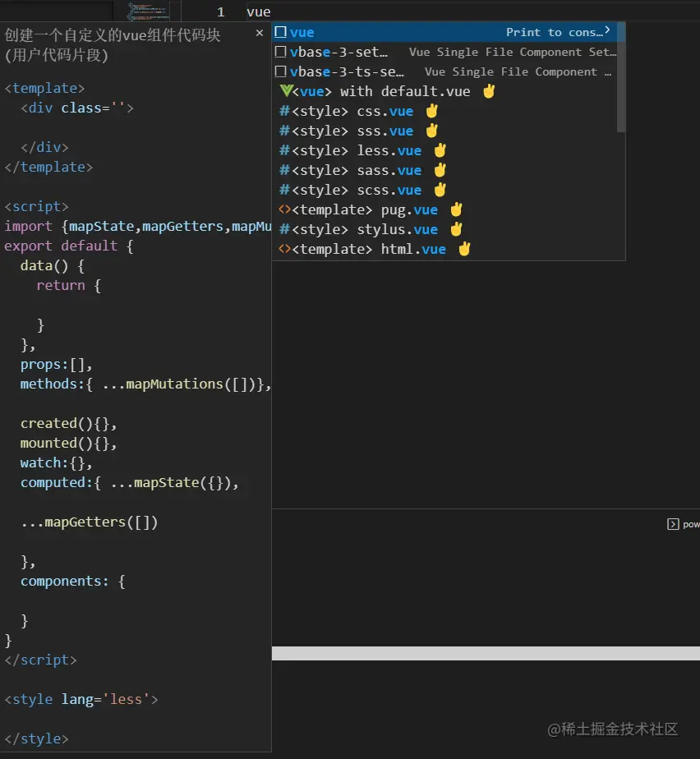
Task: Click 'computed:{ ...mapState({}),' line
Action: [130, 483]
